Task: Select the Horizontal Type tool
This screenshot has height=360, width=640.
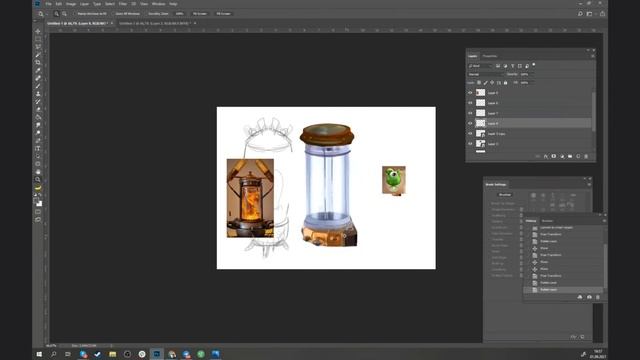Action: click(x=38, y=148)
